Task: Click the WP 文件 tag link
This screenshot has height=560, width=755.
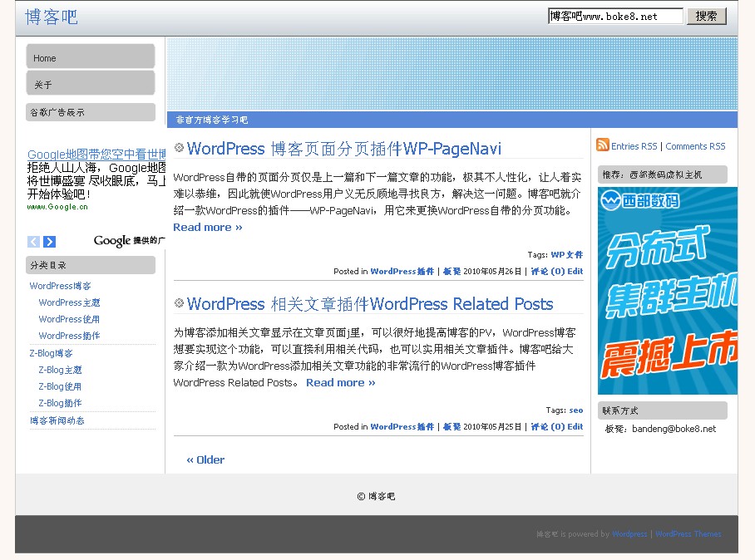Action: [x=567, y=255]
